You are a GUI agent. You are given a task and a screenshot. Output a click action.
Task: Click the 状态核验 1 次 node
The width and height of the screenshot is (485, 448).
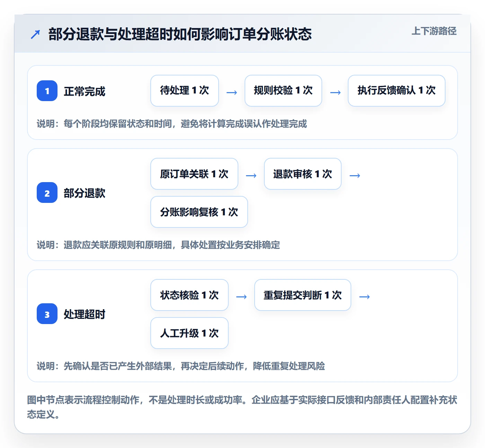coord(189,295)
